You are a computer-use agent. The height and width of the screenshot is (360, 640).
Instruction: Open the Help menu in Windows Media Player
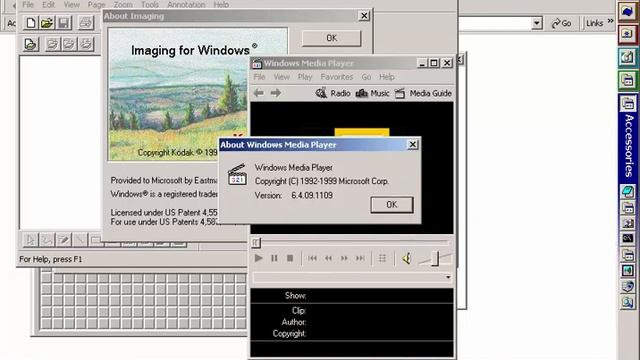coord(387,77)
